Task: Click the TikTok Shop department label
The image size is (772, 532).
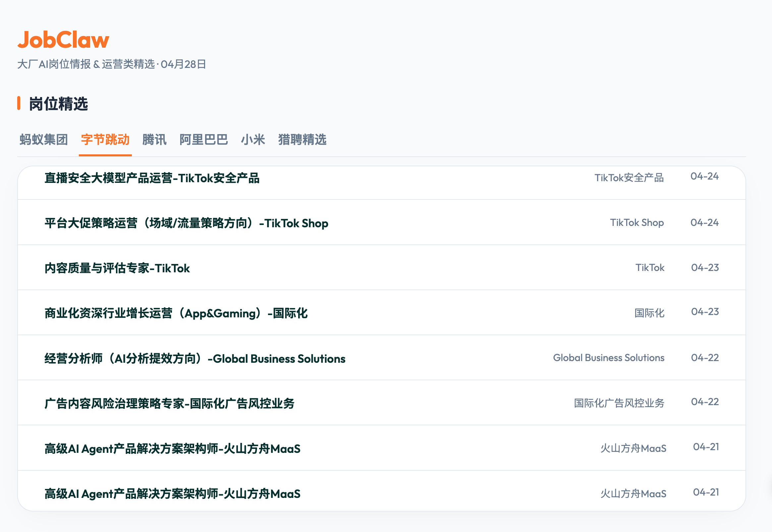Action: [637, 223]
